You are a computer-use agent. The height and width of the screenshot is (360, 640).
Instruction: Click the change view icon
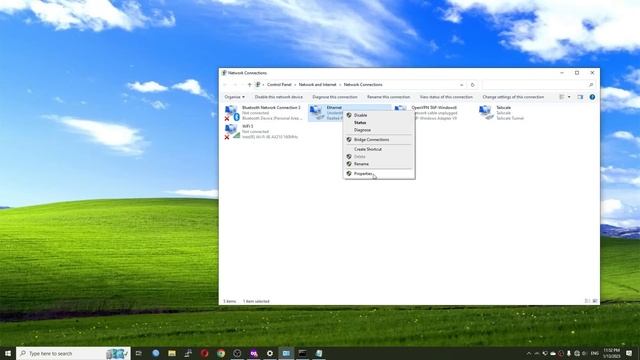coord(562,97)
